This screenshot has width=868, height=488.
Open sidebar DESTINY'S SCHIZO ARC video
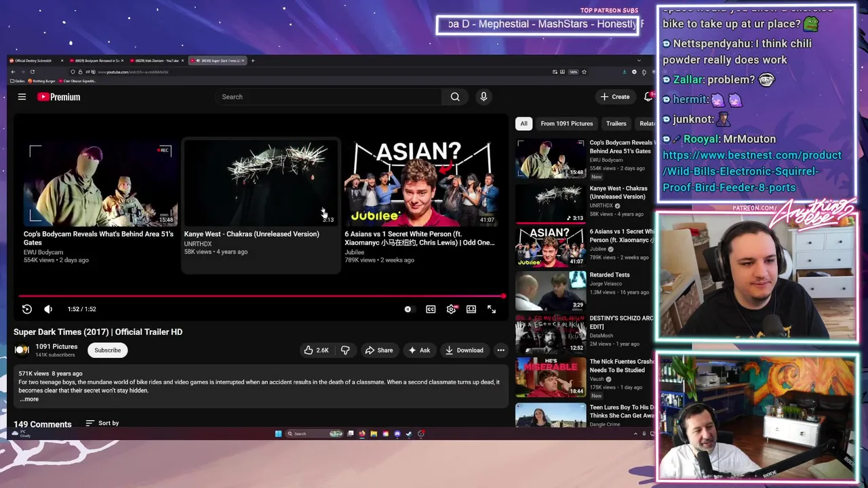point(551,333)
